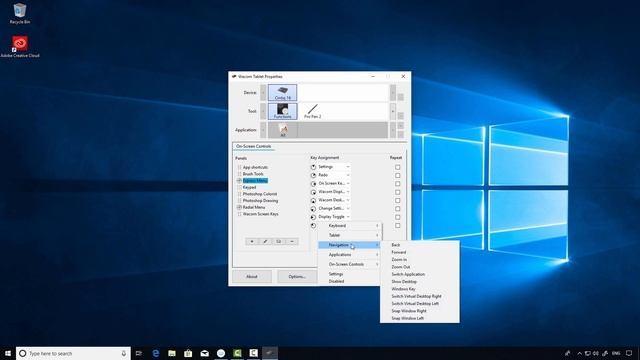This screenshot has width=640, height=360.
Task: Expand the Tablet submenu
Action: point(349,236)
